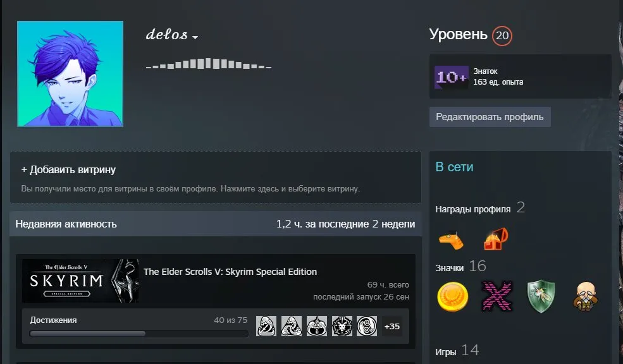Click the 10+ Знаток badge icon
The width and height of the screenshot is (623, 364).
tap(451, 77)
